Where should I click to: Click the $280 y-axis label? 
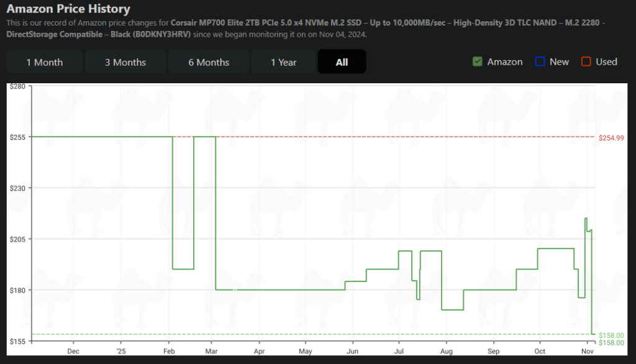[17, 86]
